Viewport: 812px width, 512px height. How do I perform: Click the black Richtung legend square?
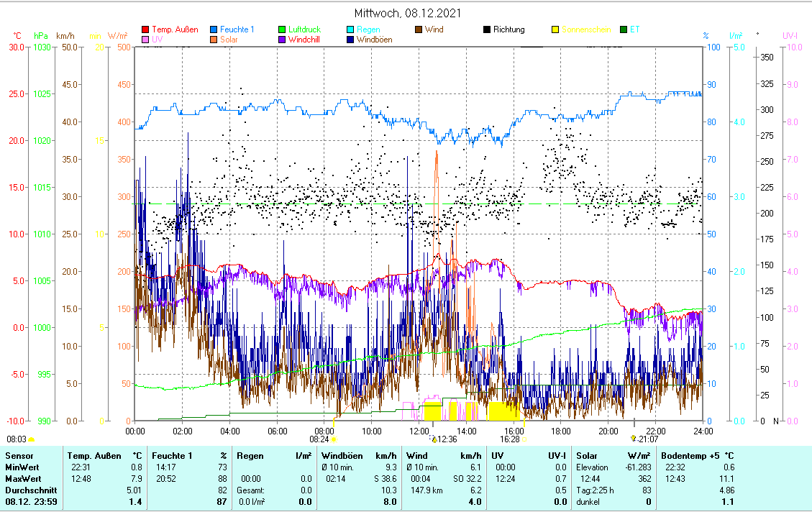pyautogui.click(x=487, y=30)
